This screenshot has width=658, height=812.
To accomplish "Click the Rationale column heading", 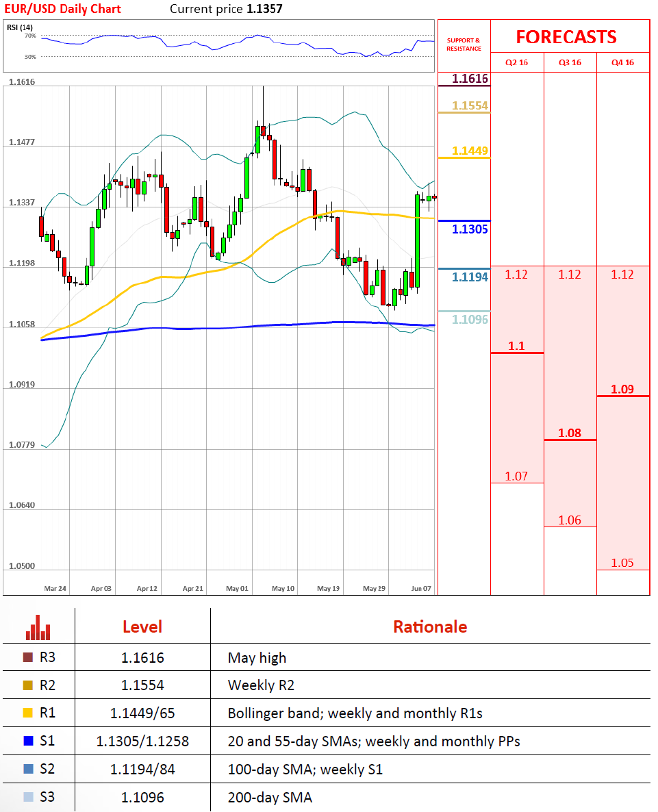I will tap(430, 626).
